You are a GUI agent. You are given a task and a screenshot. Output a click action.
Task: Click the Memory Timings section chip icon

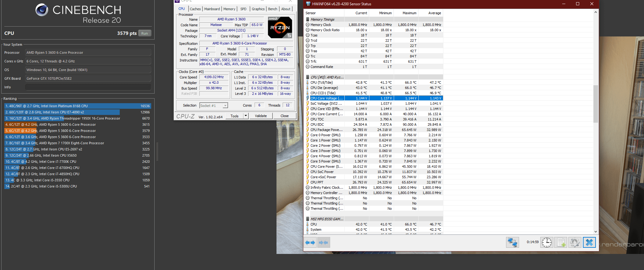click(x=308, y=19)
